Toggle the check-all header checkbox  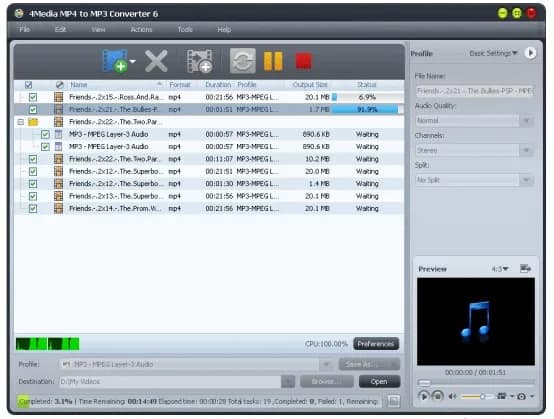point(29,85)
